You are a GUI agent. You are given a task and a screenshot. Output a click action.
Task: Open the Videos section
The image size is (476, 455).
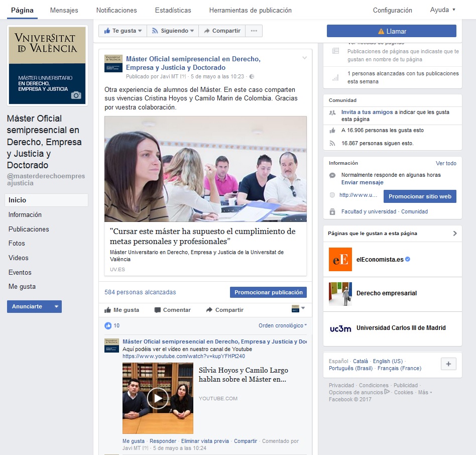tap(19, 258)
